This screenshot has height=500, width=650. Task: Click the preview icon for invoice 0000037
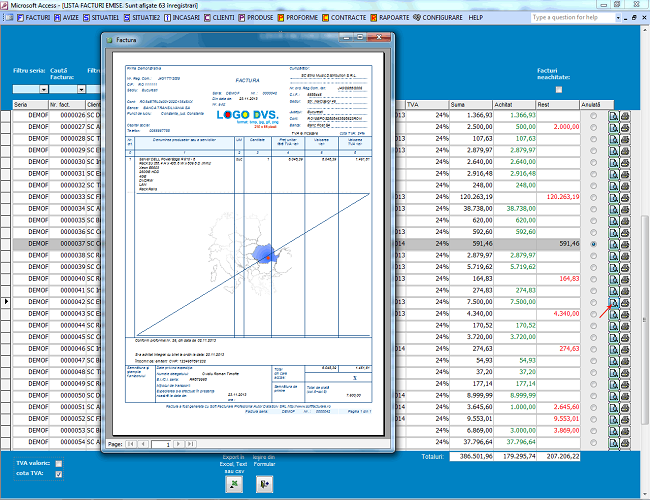[x=614, y=245]
